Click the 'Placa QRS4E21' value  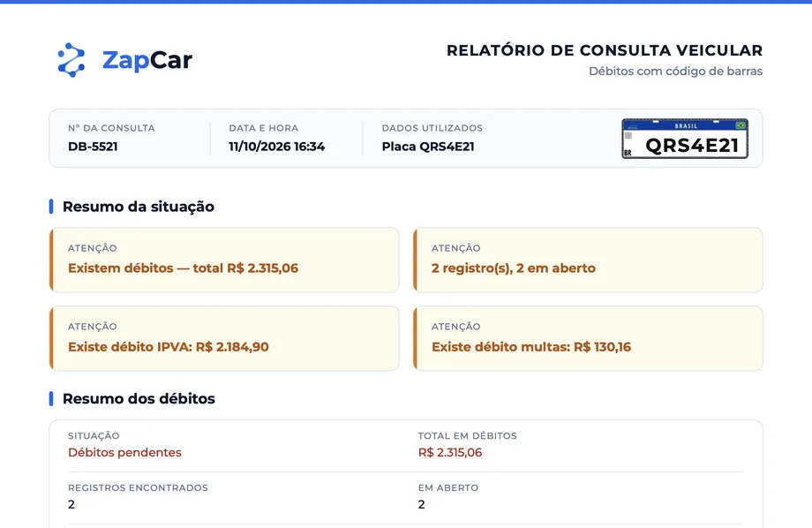[428, 147]
